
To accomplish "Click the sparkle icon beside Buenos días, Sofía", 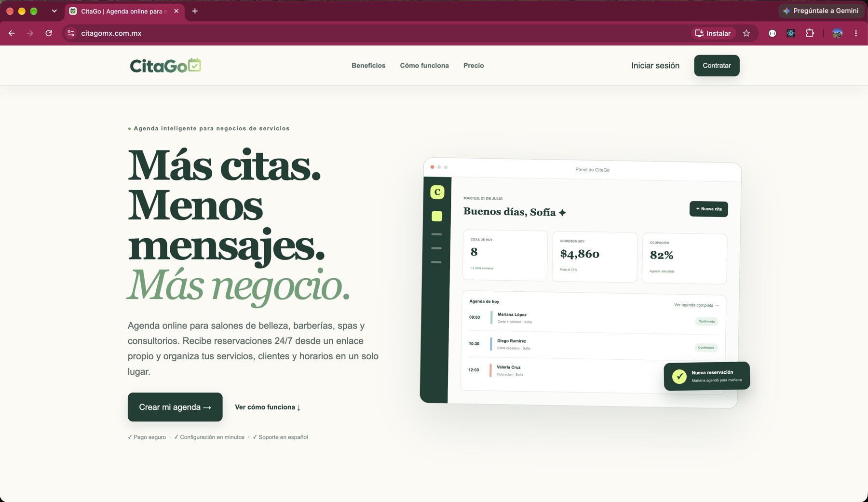I will [x=562, y=212].
